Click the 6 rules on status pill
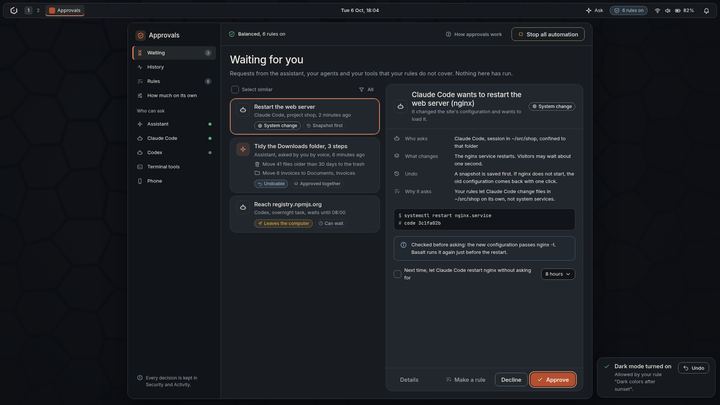This screenshot has width=720, height=405. pos(629,10)
